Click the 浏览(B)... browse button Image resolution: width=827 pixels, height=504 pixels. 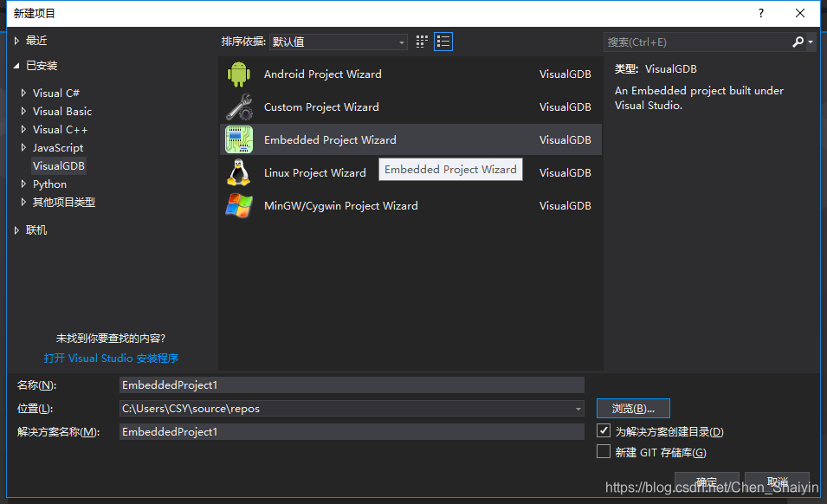click(633, 409)
